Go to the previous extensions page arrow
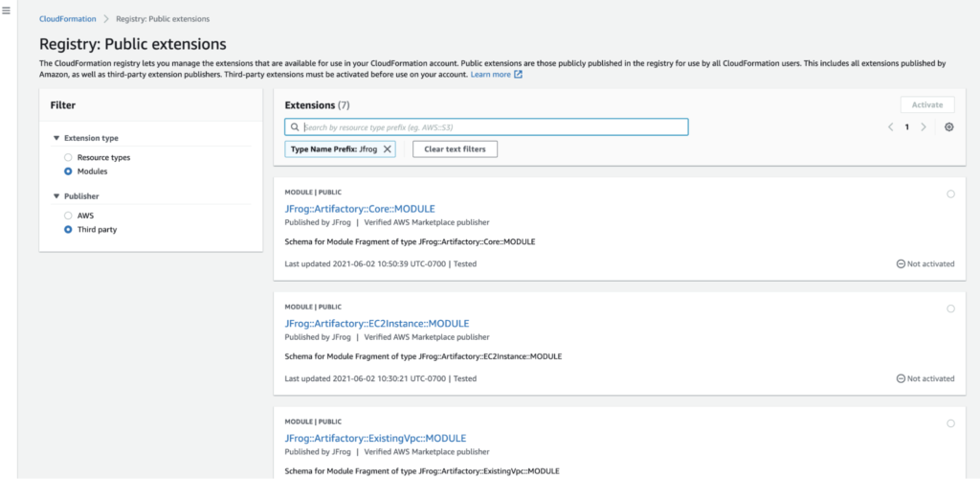This screenshot has width=980, height=479. click(x=890, y=126)
